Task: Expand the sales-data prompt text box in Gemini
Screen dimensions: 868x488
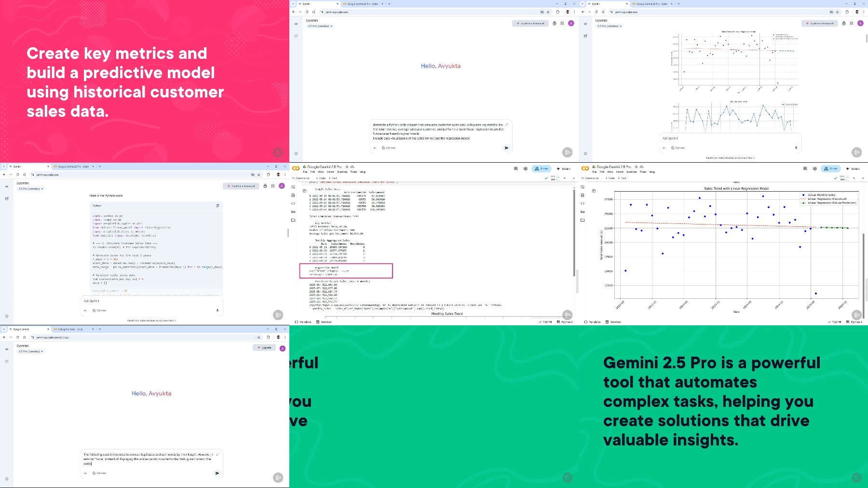Action: pyautogui.click(x=506, y=125)
